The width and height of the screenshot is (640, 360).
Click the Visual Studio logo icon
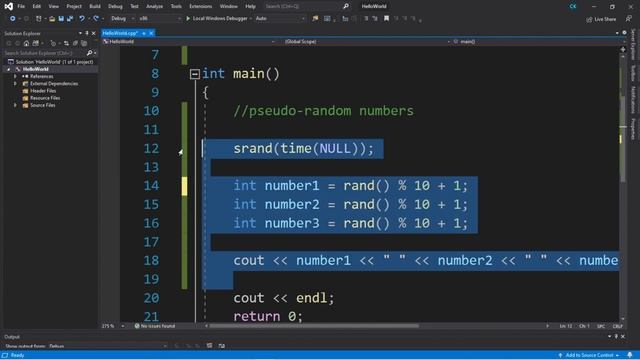pos(8,7)
